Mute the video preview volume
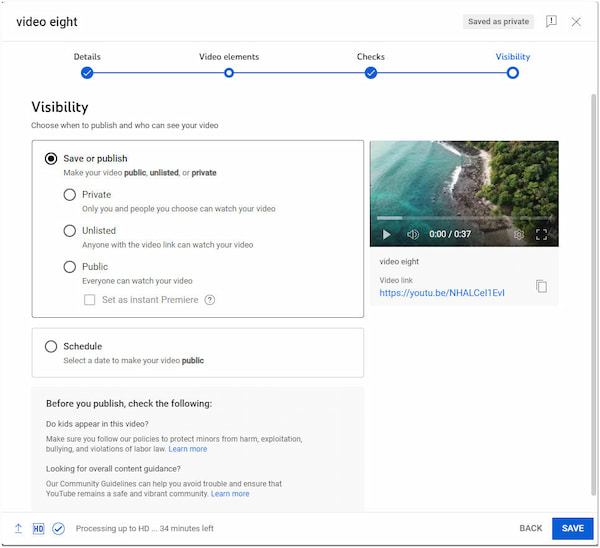 click(413, 235)
